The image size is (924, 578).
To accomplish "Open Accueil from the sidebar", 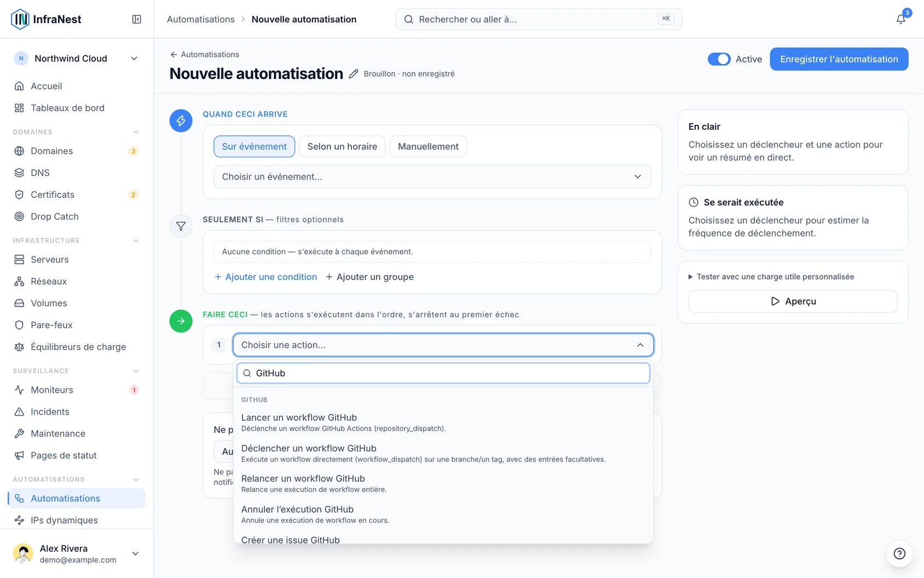I will pyautogui.click(x=77, y=86).
